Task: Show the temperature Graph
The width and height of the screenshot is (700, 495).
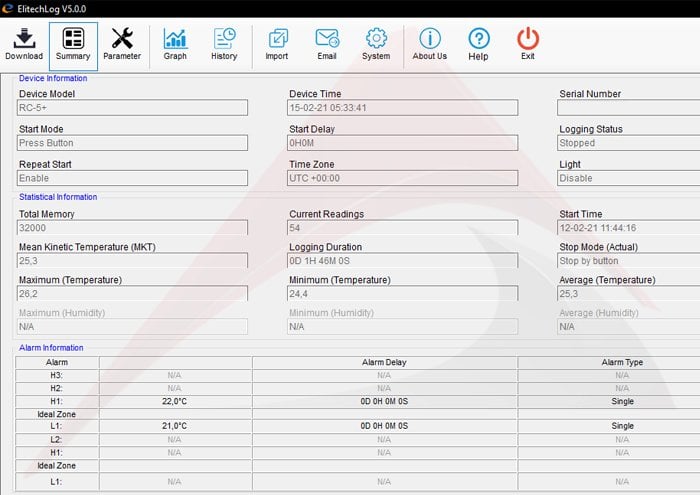Action: [x=175, y=43]
